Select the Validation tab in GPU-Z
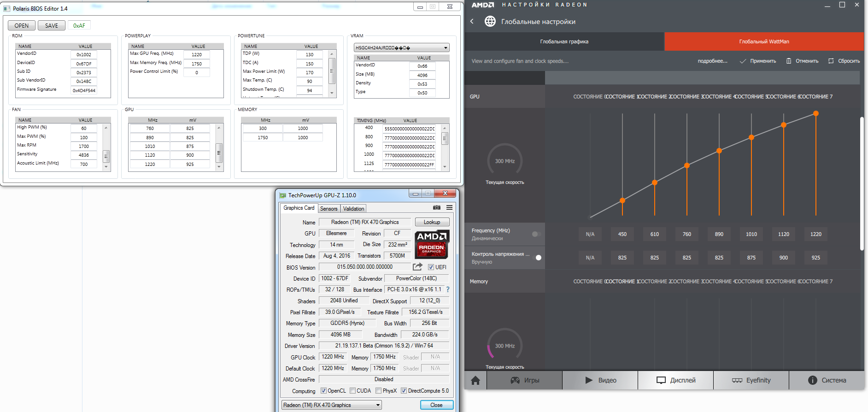 (x=353, y=209)
